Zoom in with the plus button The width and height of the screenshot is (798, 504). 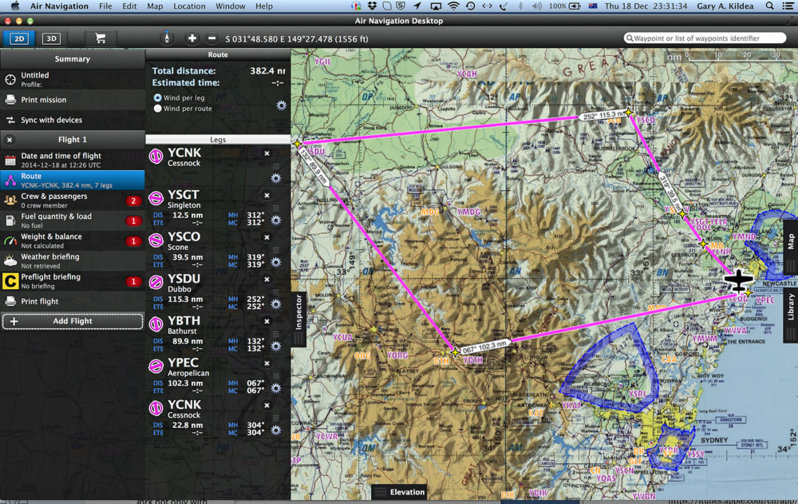tap(192, 39)
